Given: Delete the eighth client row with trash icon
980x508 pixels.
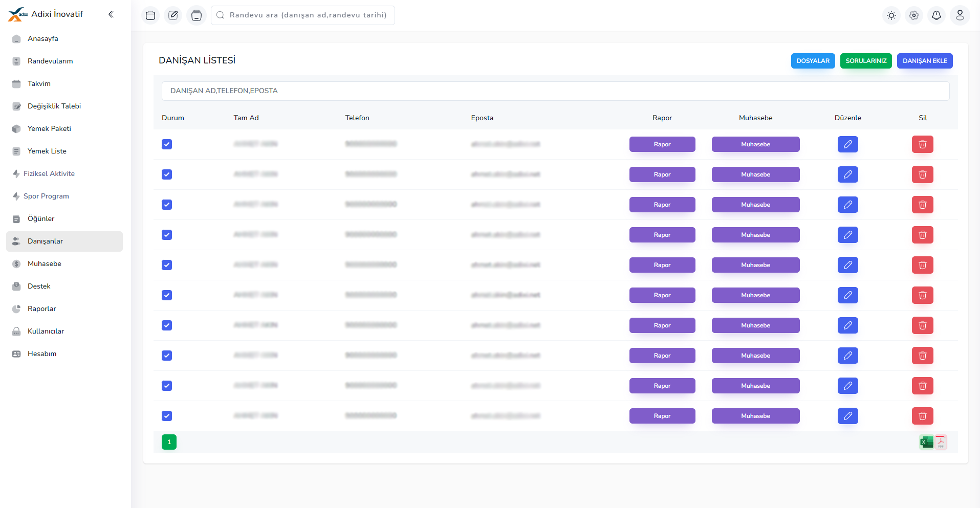Looking at the screenshot, I should tap(923, 356).
